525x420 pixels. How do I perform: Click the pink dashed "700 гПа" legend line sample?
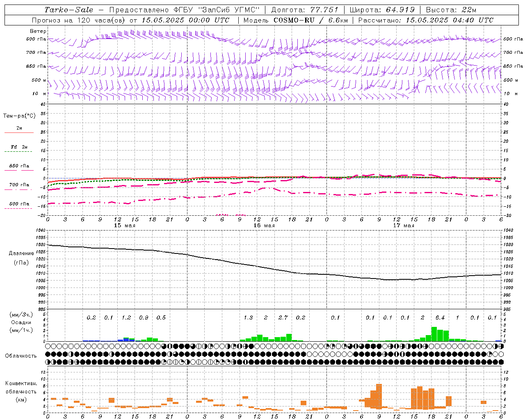(x=19, y=190)
